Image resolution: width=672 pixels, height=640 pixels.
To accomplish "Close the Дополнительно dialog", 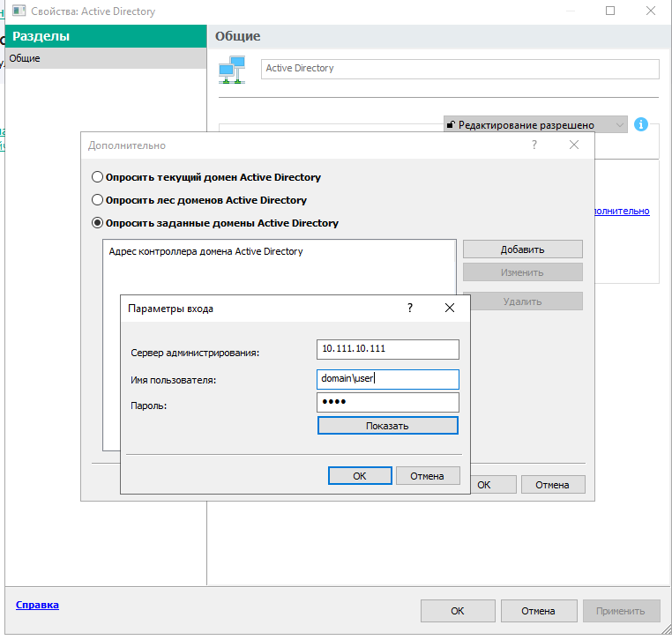I will (x=574, y=145).
